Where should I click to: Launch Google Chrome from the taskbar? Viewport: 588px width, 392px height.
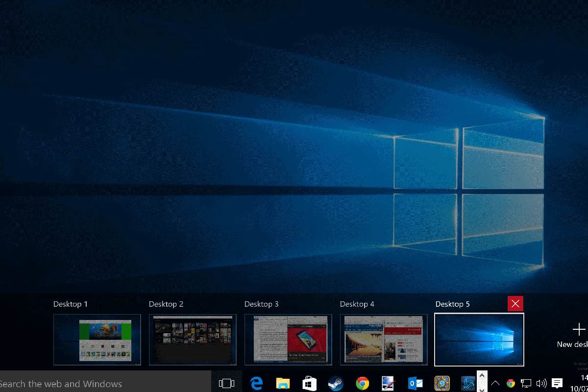point(362,383)
